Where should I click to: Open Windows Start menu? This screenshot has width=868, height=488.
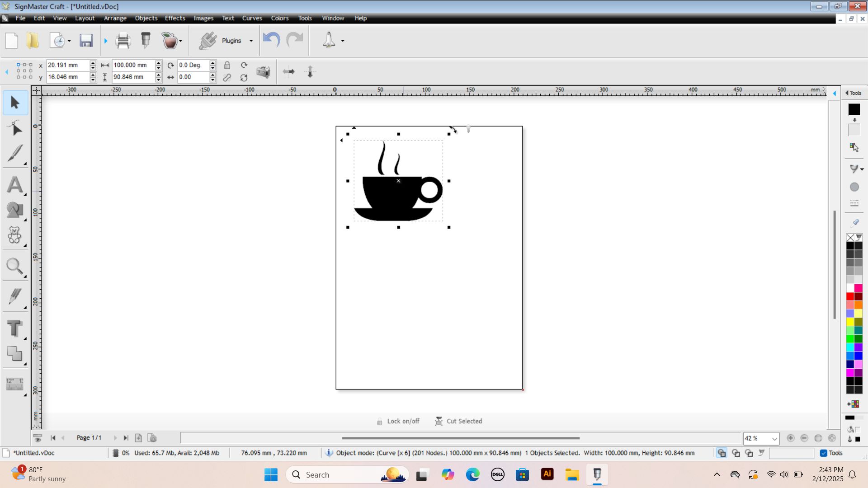click(x=271, y=474)
